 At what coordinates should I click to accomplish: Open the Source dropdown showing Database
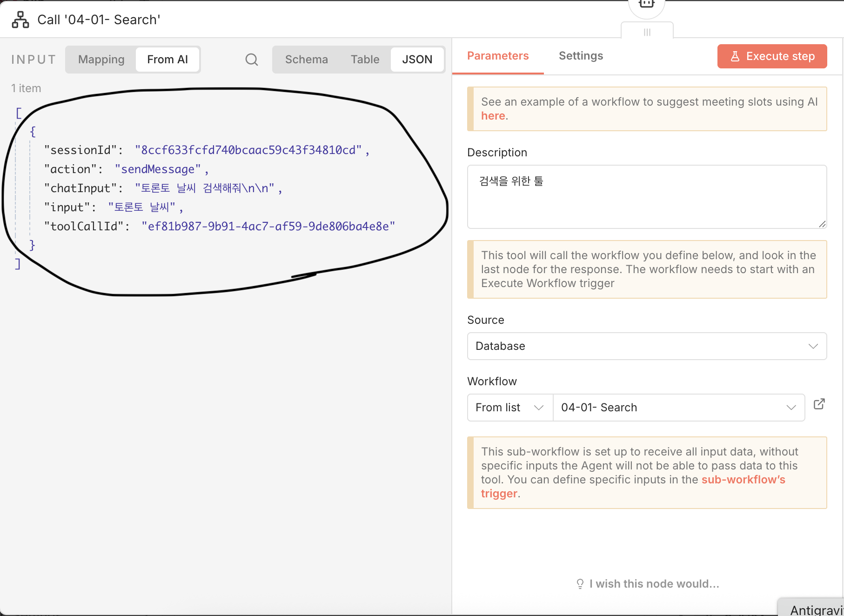pos(646,346)
